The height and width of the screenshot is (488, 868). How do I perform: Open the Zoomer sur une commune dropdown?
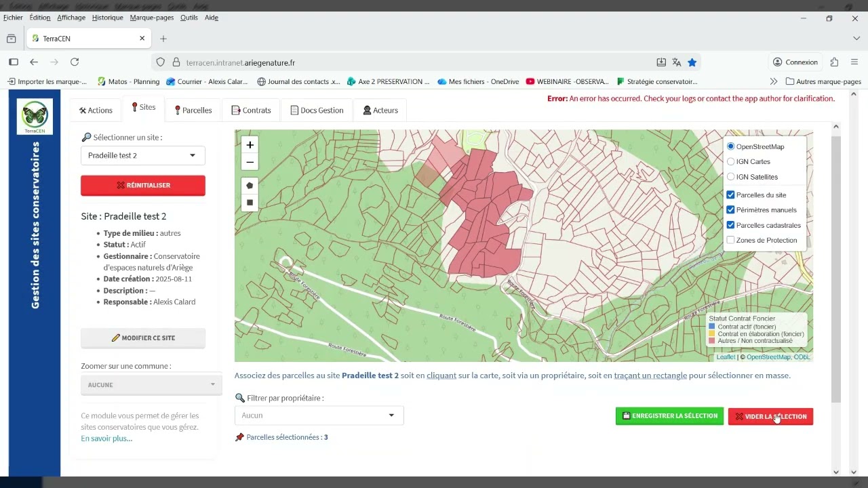[x=151, y=384]
